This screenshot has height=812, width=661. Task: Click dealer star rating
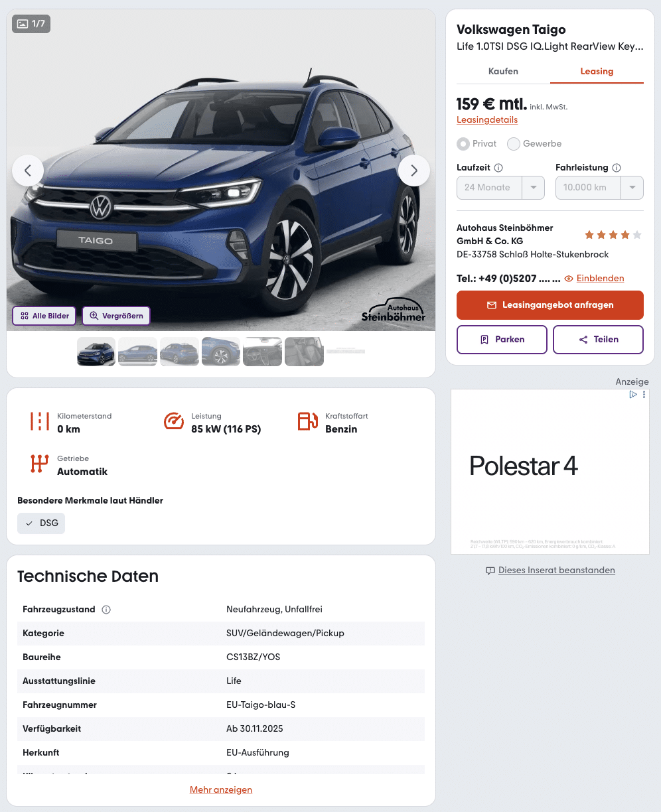click(613, 235)
